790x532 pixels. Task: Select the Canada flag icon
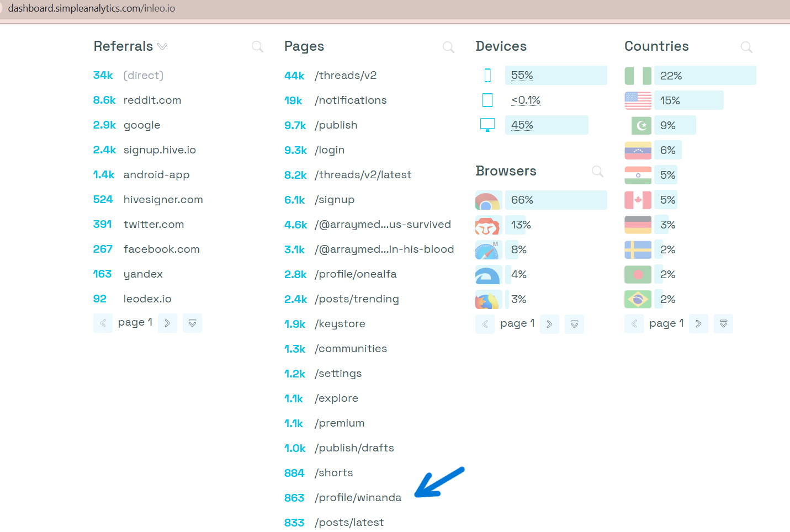click(x=638, y=200)
